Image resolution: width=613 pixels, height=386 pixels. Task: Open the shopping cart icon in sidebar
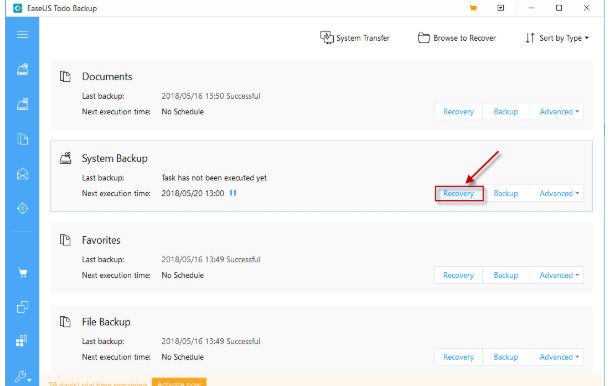tap(22, 273)
